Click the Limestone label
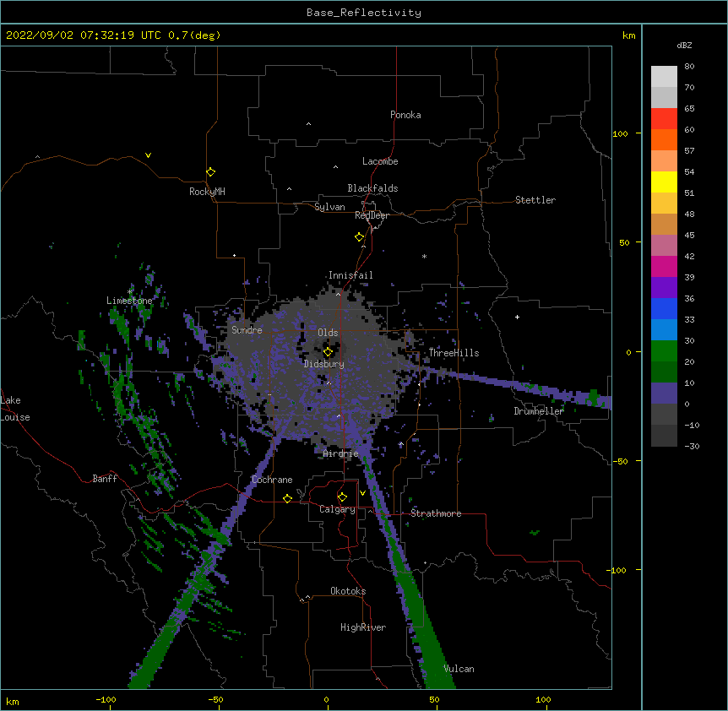Screen dimensions: 728x711 129,301
